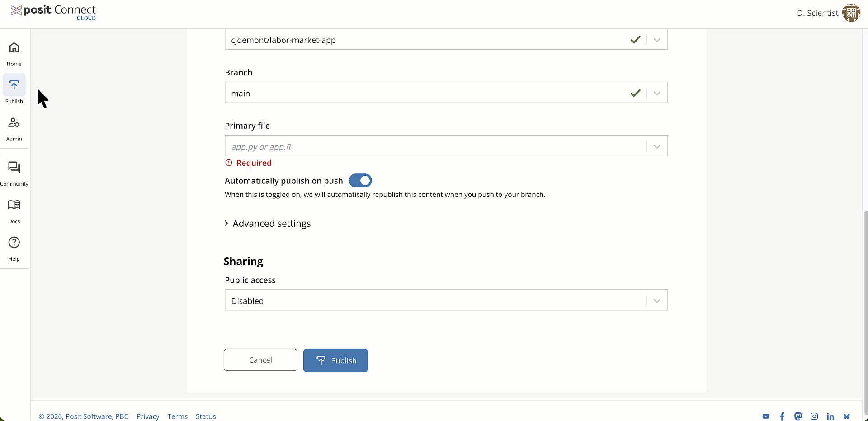Click the Posit Connect Cloud logo
868x421 pixels.
(53, 13)
